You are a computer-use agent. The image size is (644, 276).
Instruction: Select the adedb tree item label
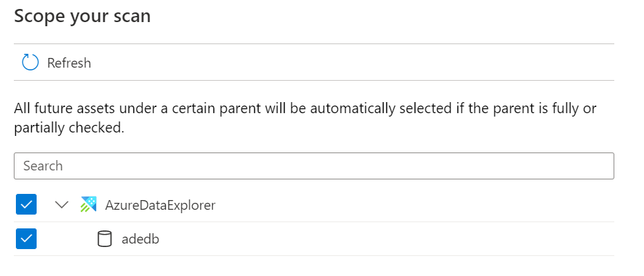pyautogui.click(x=140, y=239)
